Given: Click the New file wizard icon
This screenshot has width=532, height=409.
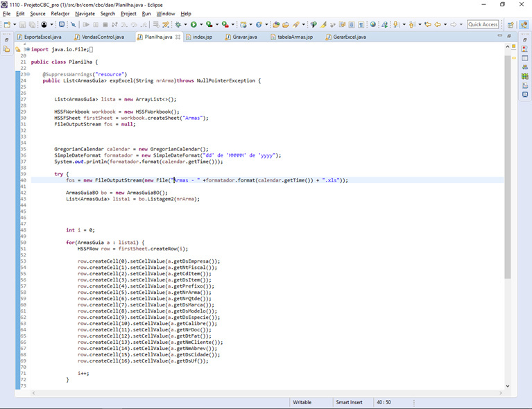Looking at the screenshot, I should 7,24.
